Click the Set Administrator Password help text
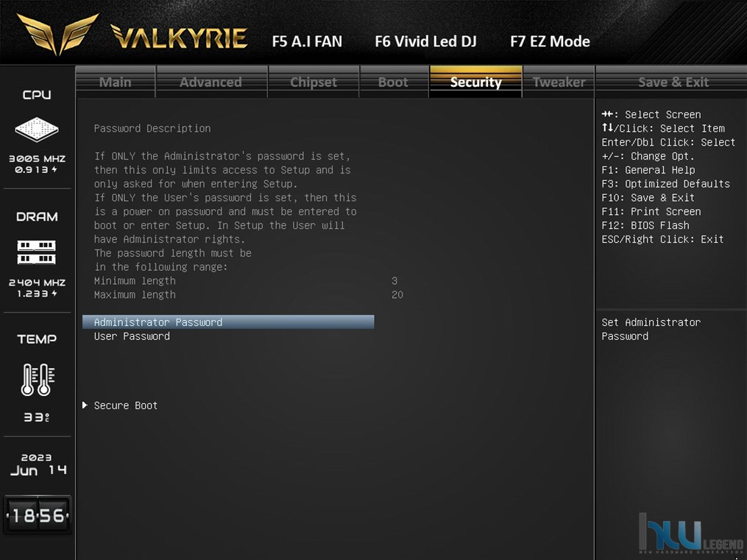Viewport: 747px width, 560px height. (x=651, y=329)
